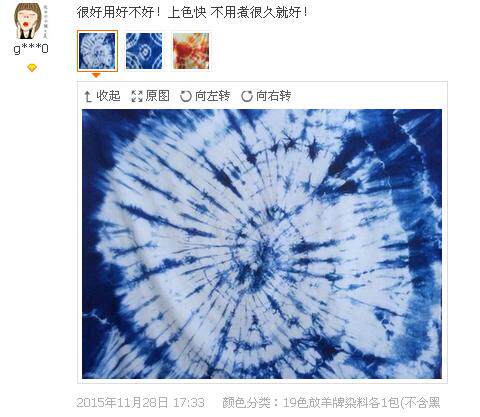Click the collapse up-arrow icon beside 收起
The image size is (480, 417).
tap(88, 96)
